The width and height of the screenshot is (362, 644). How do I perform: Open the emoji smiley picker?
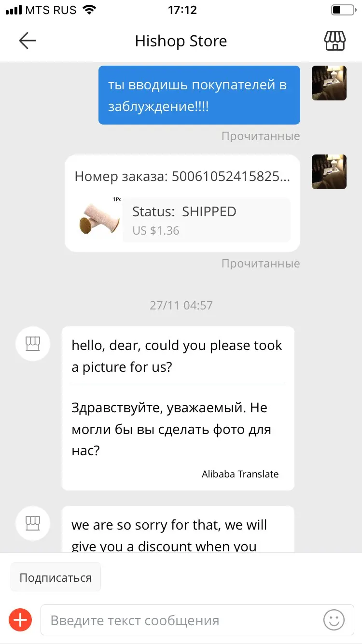coord(334,620)
